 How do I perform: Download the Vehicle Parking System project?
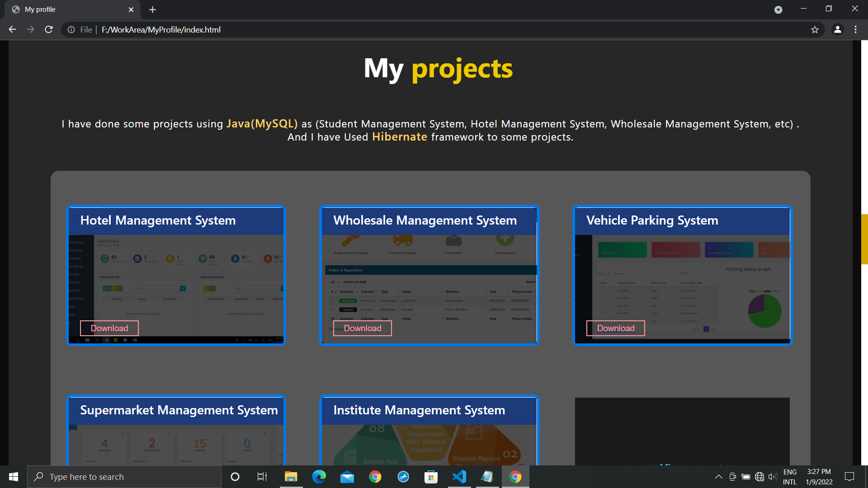pyautogui.click(x=615, y=328)
